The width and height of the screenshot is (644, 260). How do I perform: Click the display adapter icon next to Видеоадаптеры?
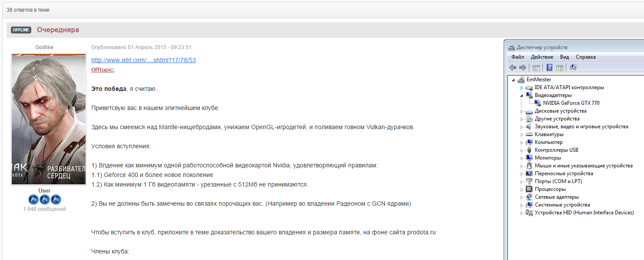tap(528, 95)
